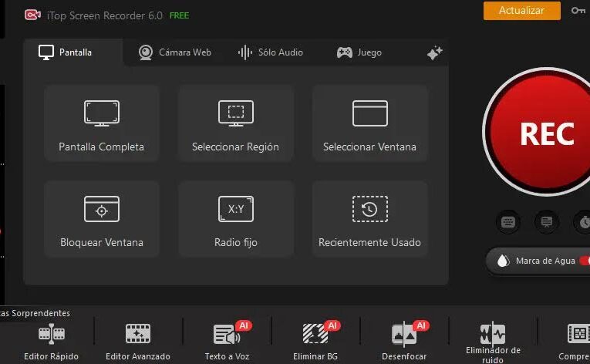The width and height of the screenshot is (590, 364).
Task: Launch Texto a Voz AI tool
Action: click(x=227, y=341)
